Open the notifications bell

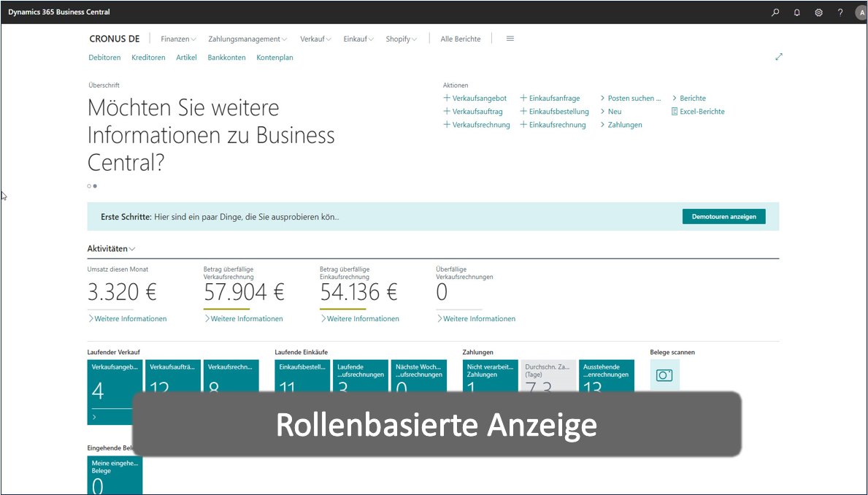point(796,12)
